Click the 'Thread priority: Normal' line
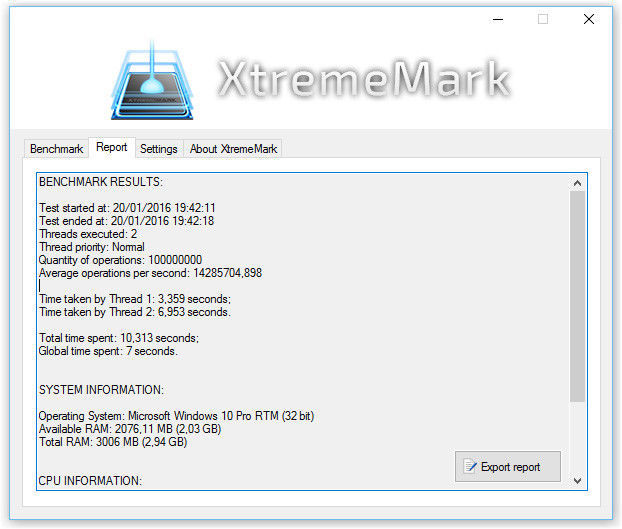This screenshot has height=529, width=622. click(x=92, y=247)
